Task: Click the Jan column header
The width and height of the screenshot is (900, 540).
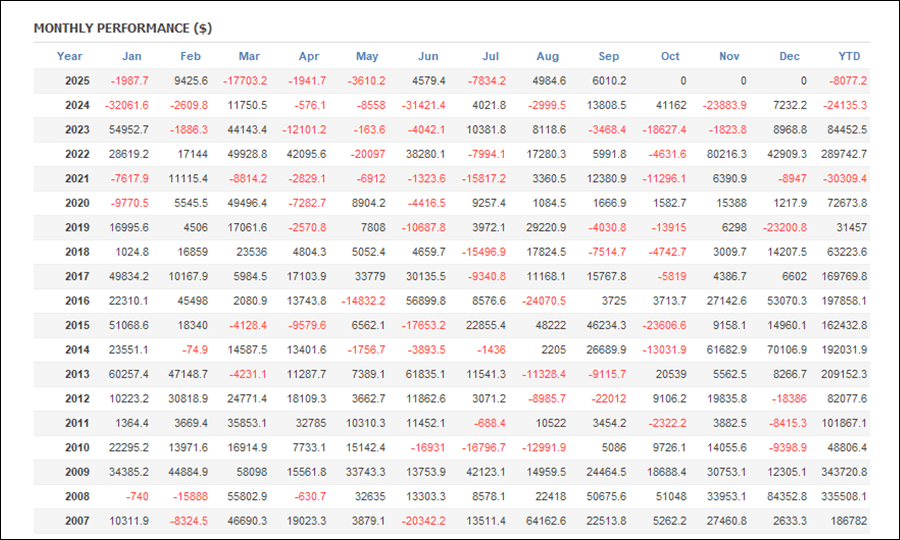Action: 132,56
